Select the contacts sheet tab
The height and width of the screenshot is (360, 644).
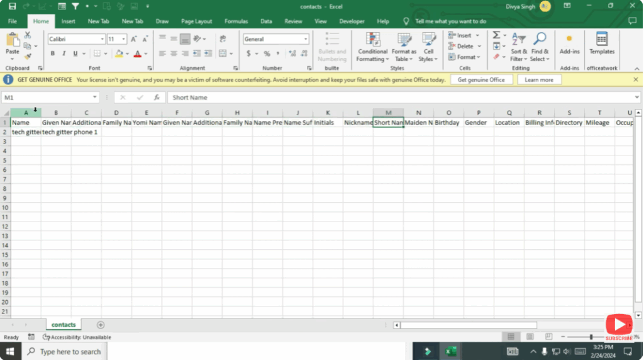pos(64,325)
